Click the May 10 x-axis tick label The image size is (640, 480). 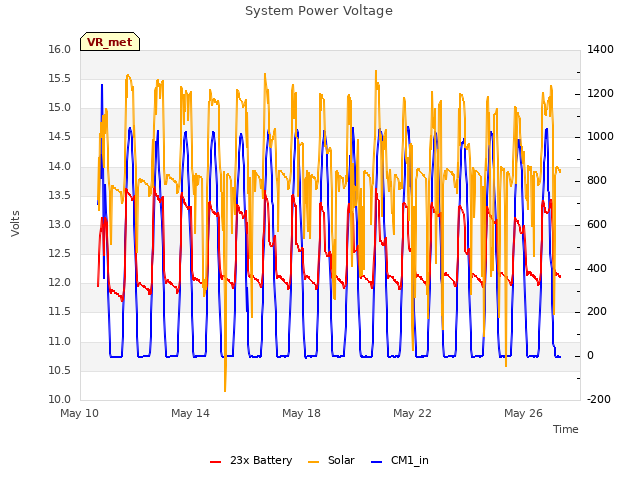(x=80, y=413)
